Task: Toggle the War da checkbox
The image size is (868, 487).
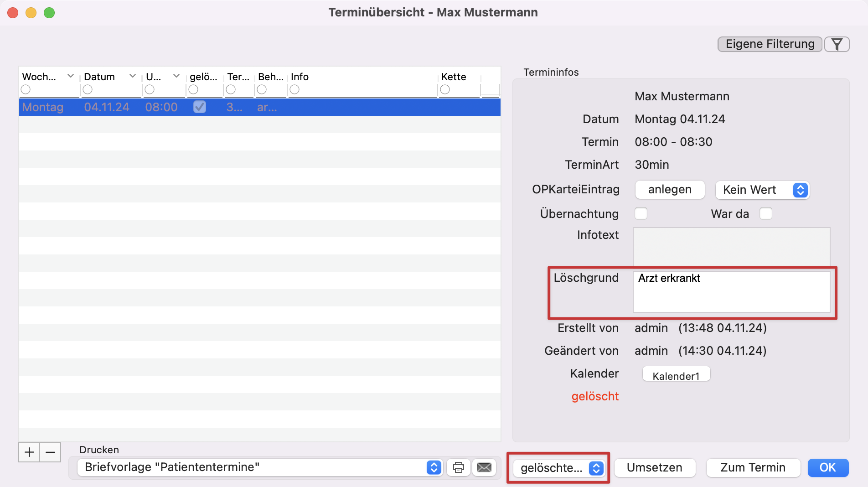Action: pos(766,213)
